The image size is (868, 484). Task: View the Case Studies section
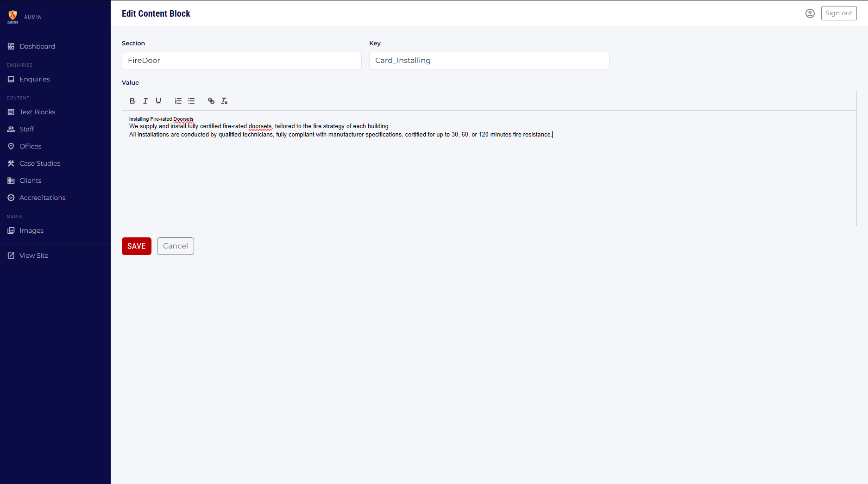(x=40, y=163)
